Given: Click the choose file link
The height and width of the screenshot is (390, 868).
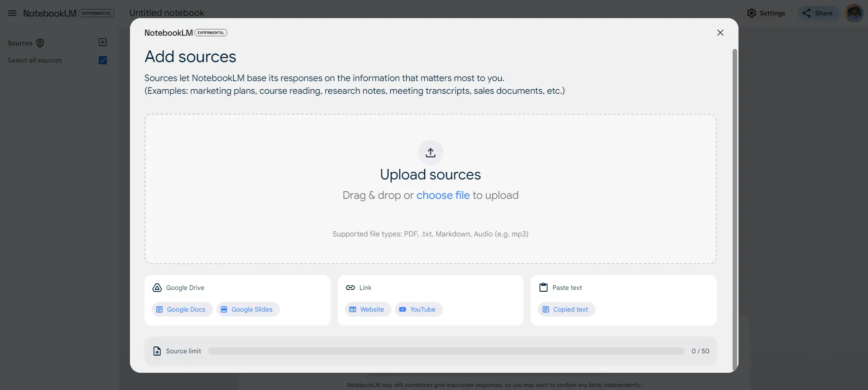Looking at the screenshot, I should [443, 195].
